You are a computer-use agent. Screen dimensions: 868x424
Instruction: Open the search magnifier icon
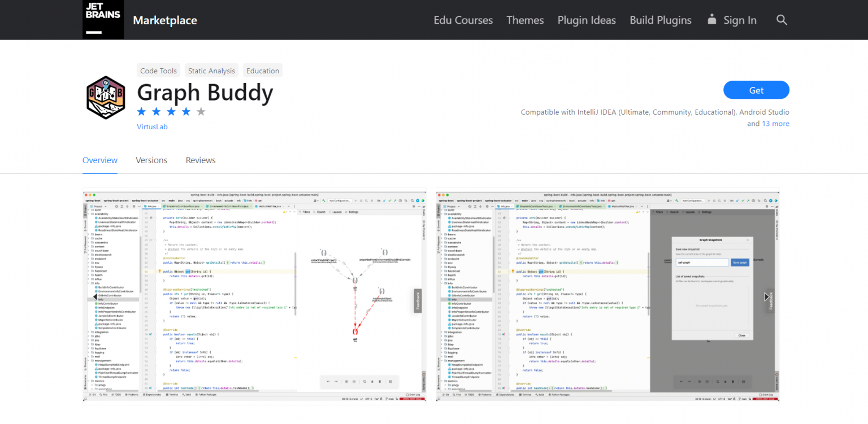point(782,20)
